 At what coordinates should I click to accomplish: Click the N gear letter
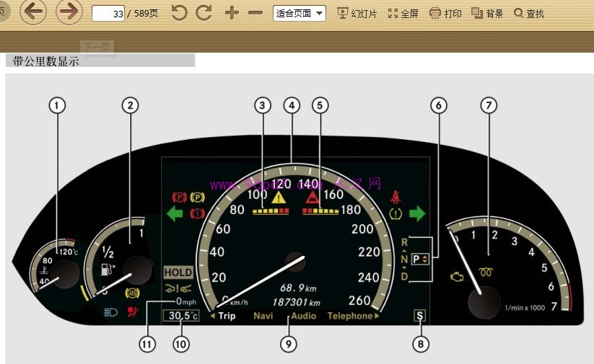[405, 259]
